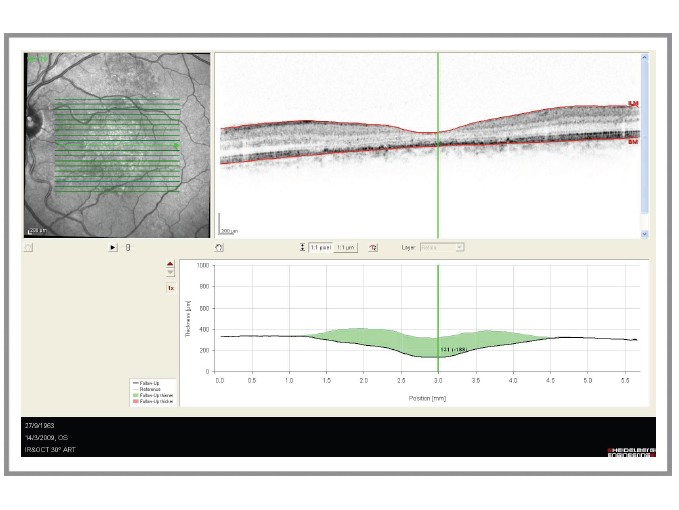Click the 1x zoom icon beside graph
Viewport: 679px width, 510px height.
[170, 288]
